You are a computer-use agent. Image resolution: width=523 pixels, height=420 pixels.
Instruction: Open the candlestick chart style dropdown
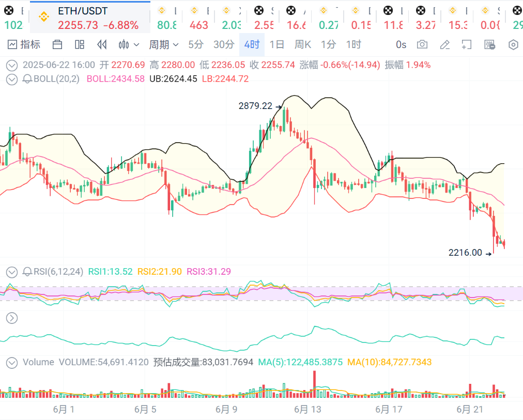(128, 44)
